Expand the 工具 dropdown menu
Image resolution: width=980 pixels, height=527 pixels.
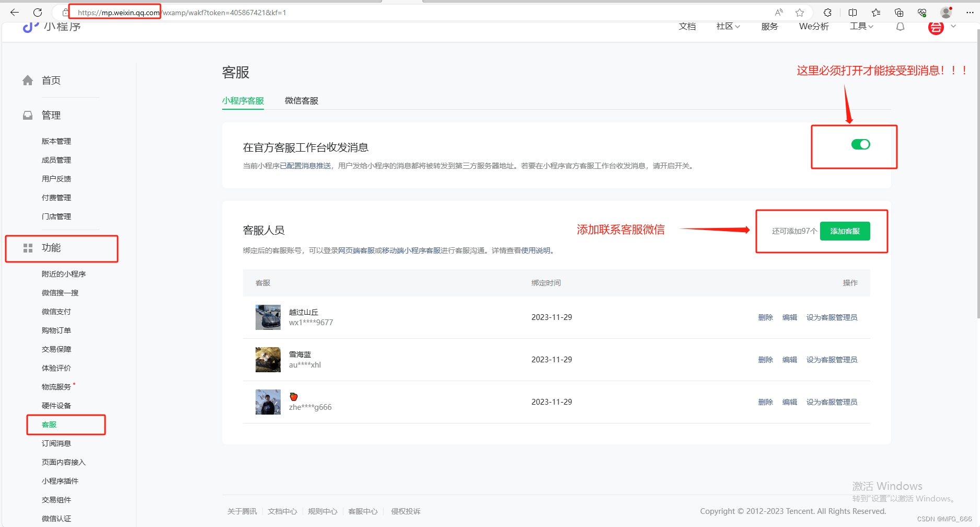(861, 26)
